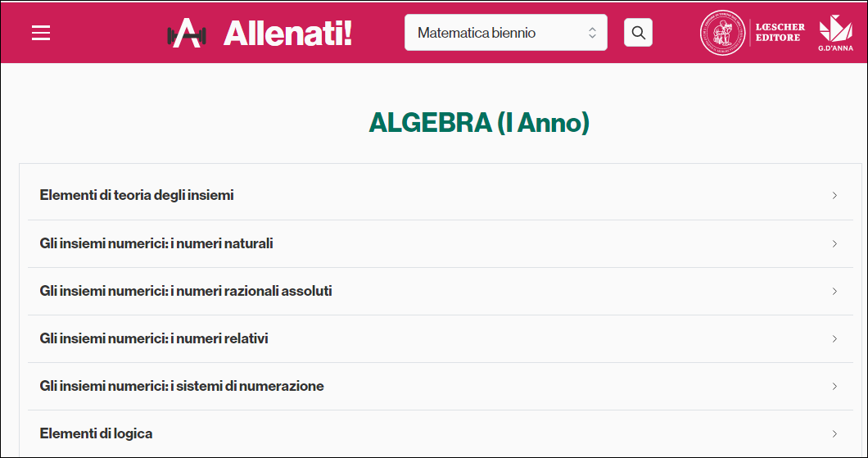Screen dimensions: 868x458
Task: Open the hamburger navigation menu
Action: pyautogui.click(x=41, y=33)
